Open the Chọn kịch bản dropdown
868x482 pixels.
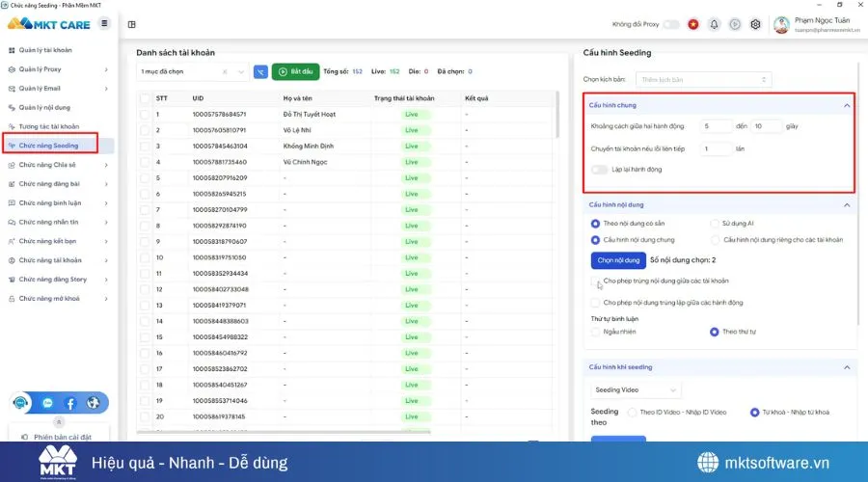click(703, 79)
